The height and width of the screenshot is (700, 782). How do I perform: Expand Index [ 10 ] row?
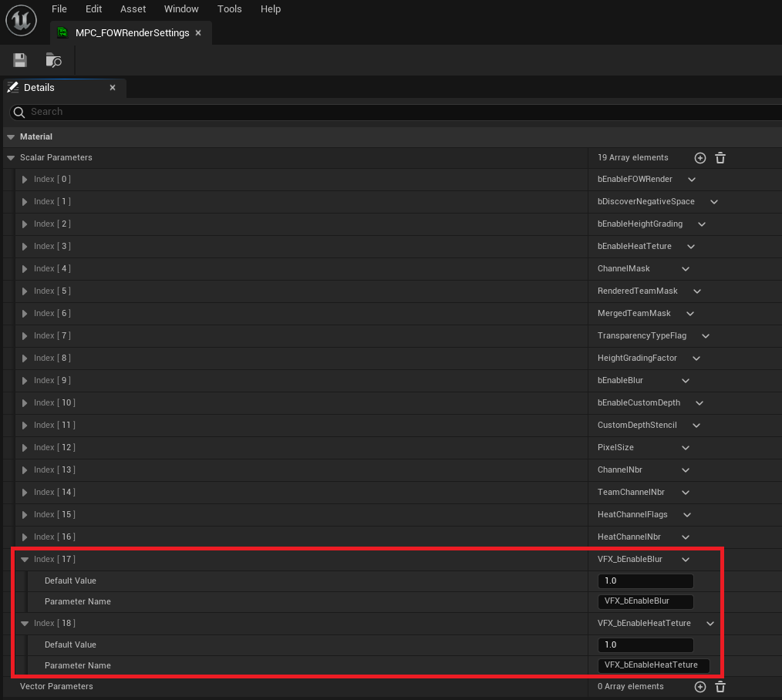(x=25, y=403)
